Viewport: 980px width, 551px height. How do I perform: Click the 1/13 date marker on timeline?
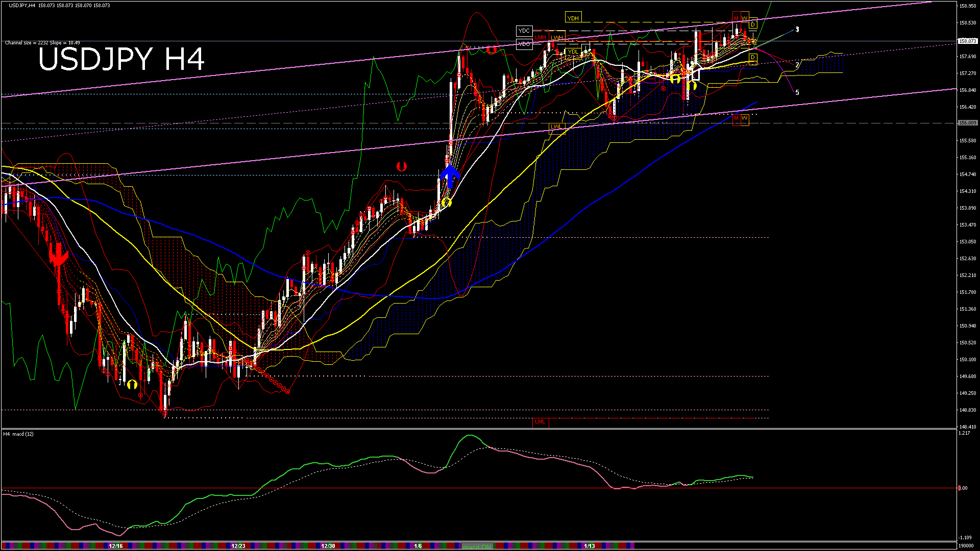[590, 546]
